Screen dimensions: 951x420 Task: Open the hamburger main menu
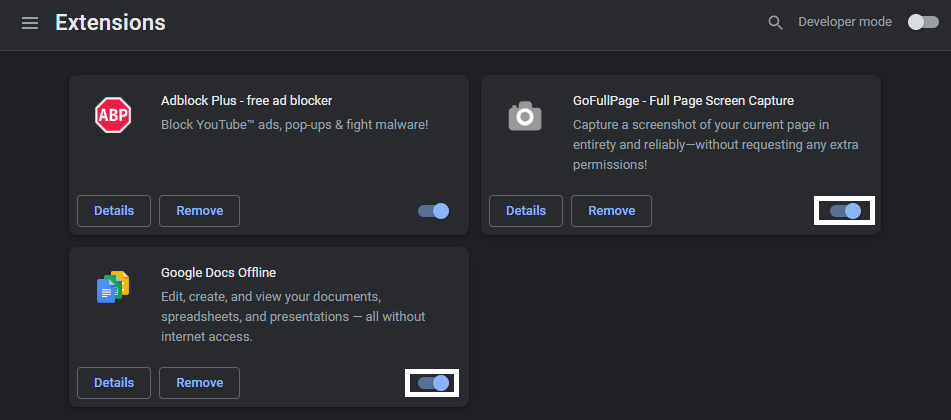click(30, 22)
